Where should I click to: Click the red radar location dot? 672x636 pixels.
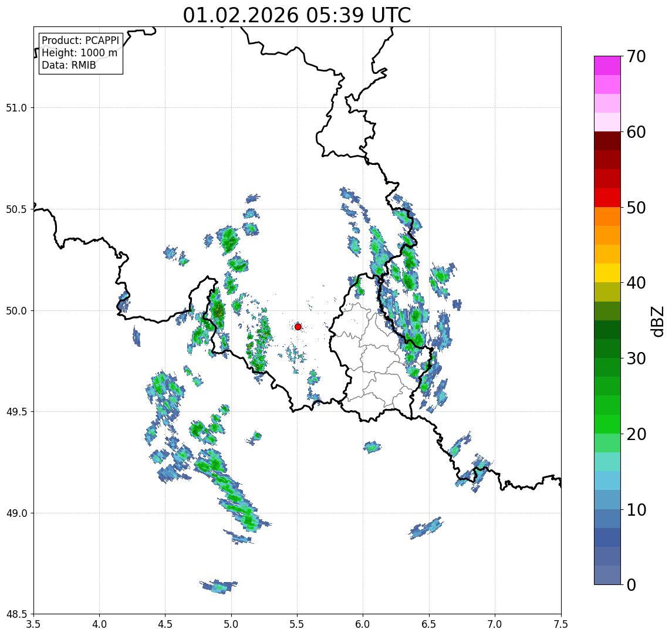tap(298, 327)
